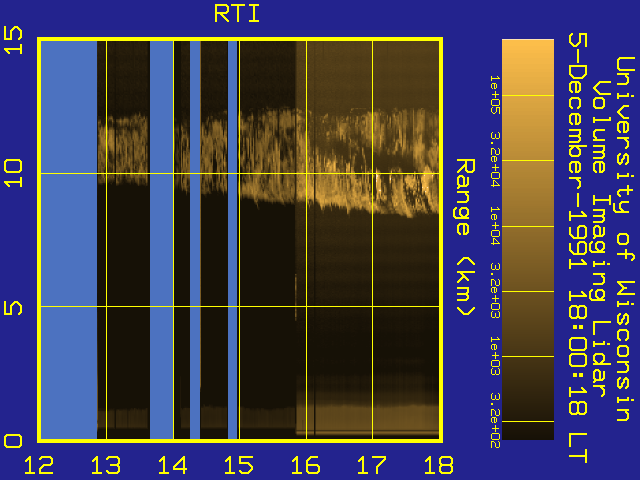Click the colorbar label 3.2e+04
The image size is (640, 480).
[x=495, y=160]
